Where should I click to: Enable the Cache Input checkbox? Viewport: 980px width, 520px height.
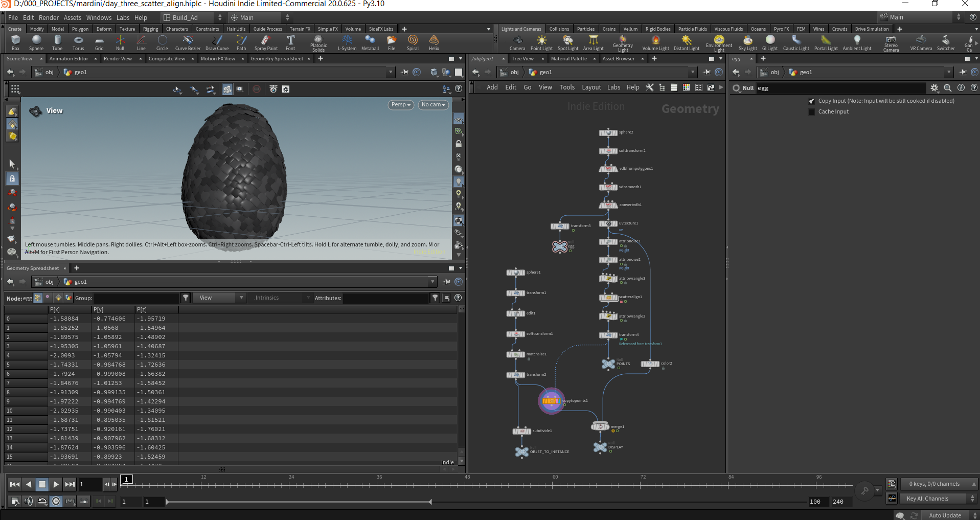[x=811, y=112]
